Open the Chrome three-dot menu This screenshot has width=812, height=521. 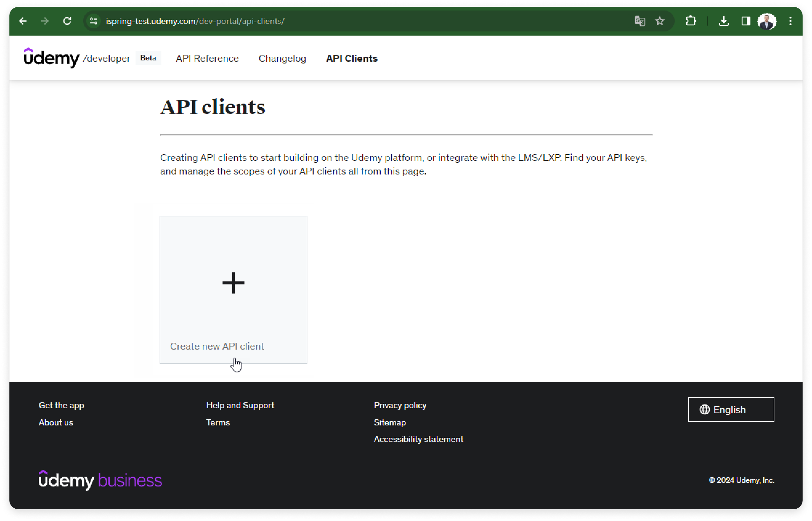pos(790,21)
